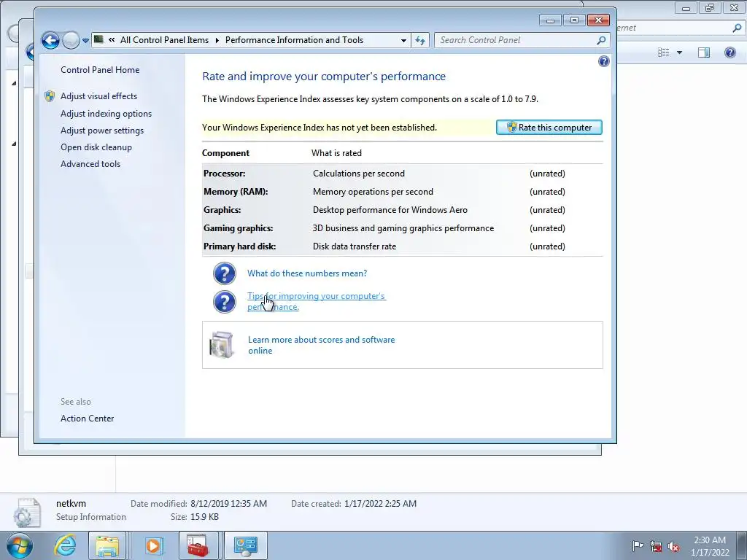
Task: Click the Primary hard disk component label
Action: (x=239, y=246)
